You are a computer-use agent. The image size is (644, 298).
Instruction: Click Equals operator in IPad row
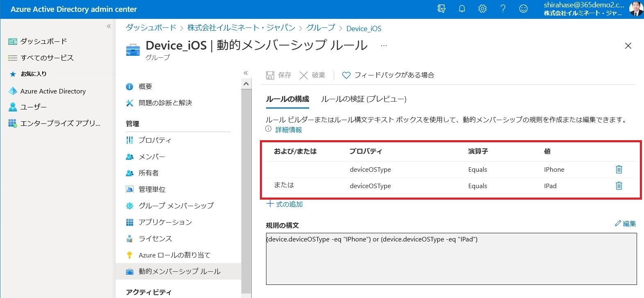coord(478,186)
